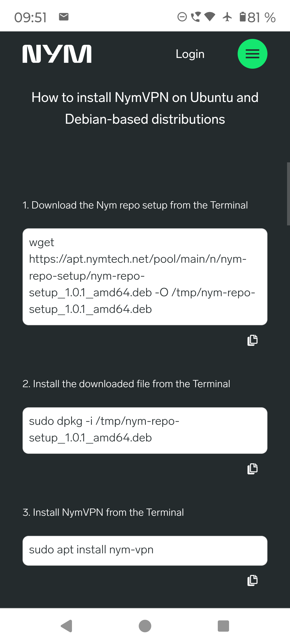Image resolution: width=290 pixels, height=644 pixels.
Task: Copy the wget command
Action: 252,340
